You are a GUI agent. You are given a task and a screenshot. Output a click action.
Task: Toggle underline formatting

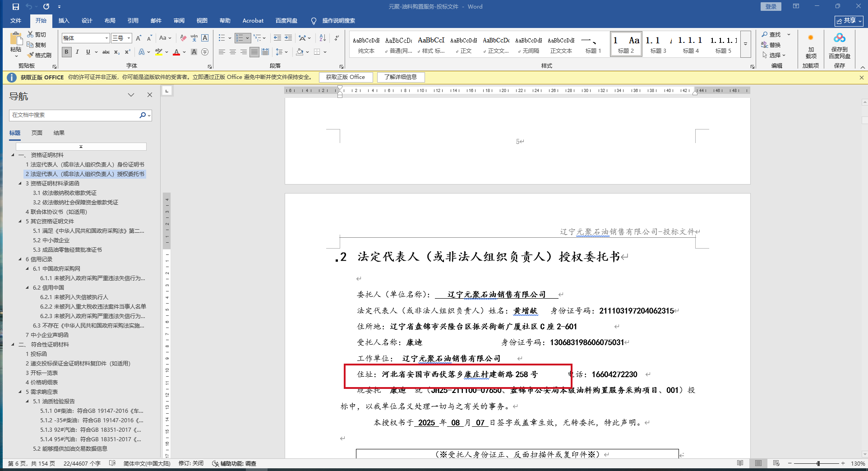88,52
